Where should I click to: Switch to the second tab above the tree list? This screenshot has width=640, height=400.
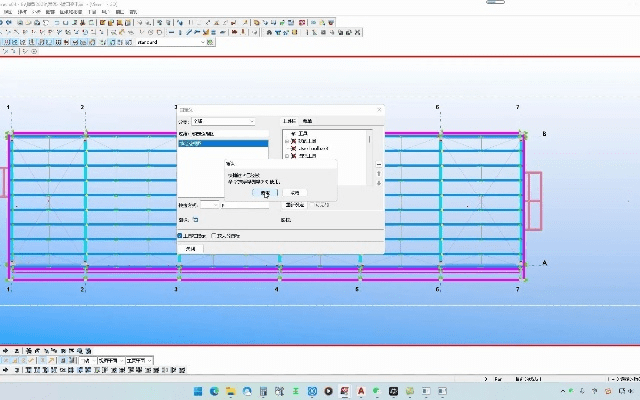[x=308, y=121]
